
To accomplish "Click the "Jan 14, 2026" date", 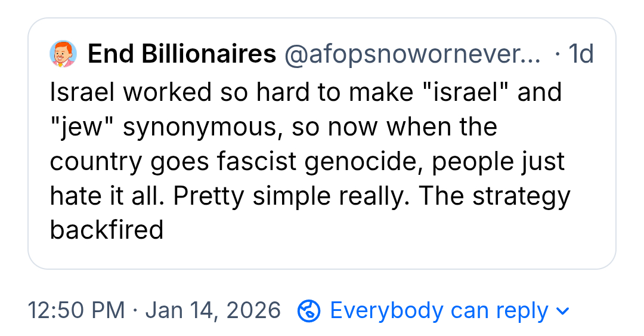I will tap(213, 311).
